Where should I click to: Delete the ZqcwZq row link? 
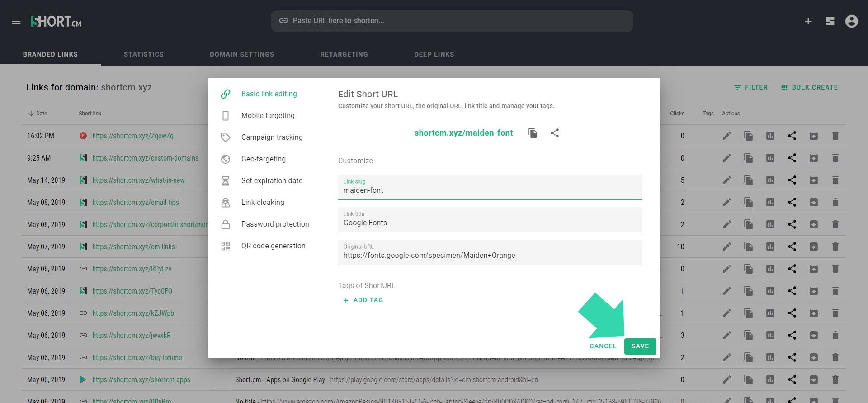pyautogui.click(x=835, y=136)
